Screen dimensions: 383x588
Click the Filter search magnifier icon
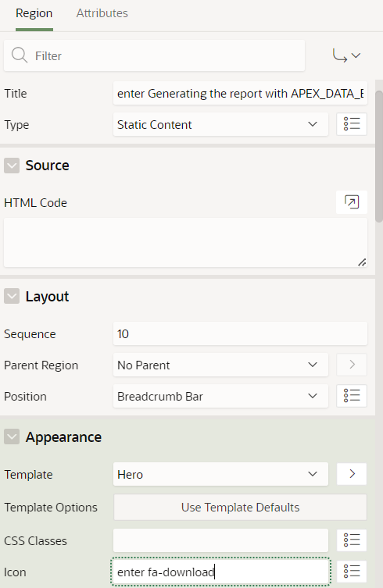pos(19,55)
